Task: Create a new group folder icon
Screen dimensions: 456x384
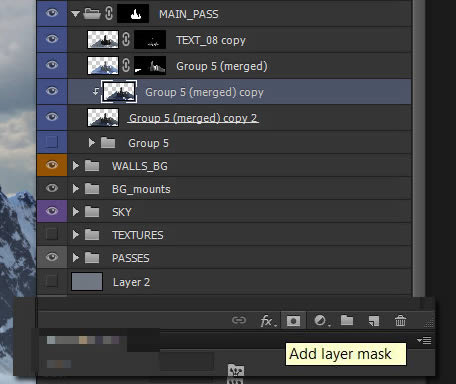Action: tap(347, 320)
